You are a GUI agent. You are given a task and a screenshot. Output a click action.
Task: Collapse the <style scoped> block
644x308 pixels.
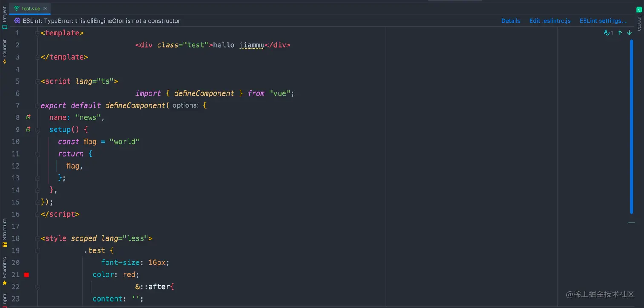pyautogui.click(x=37, y=238)
